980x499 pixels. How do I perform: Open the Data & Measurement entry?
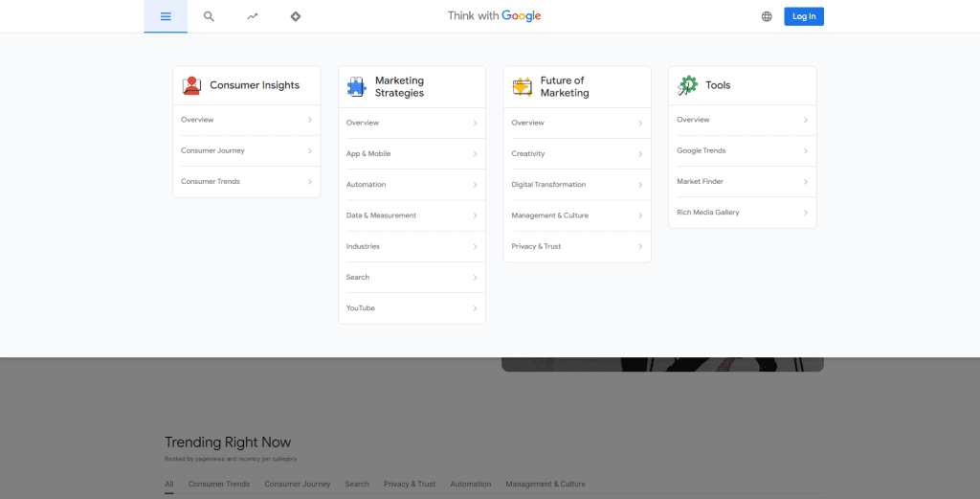pyautogui.click(x=412, y=215)
